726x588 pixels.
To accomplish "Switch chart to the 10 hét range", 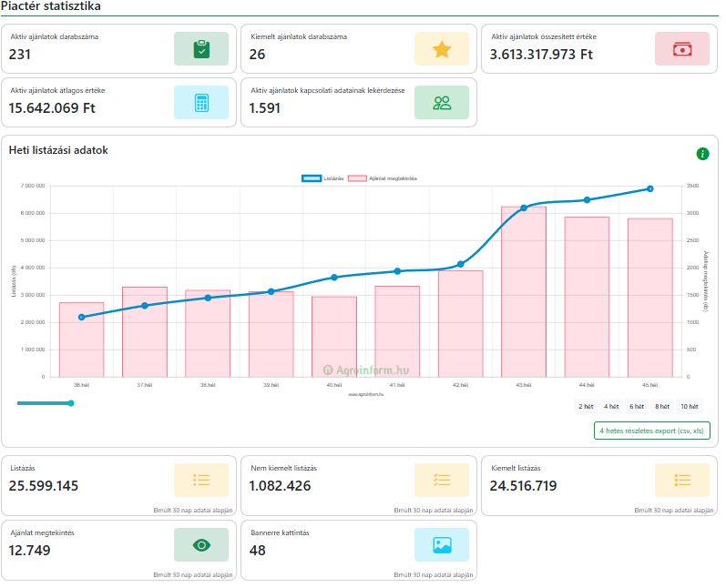I will pos(690,407).
